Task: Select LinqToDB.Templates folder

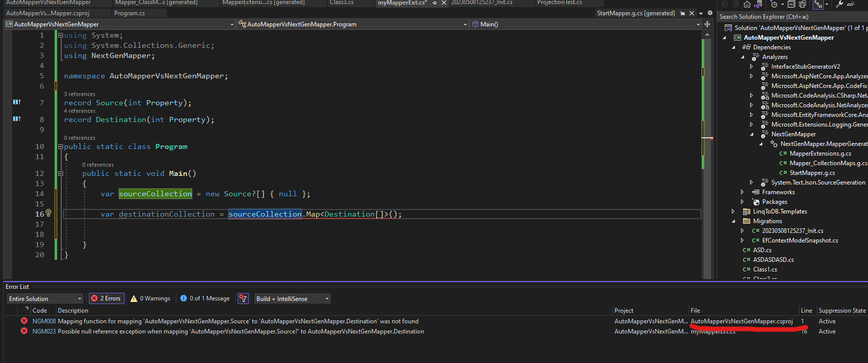Action: 780,211
